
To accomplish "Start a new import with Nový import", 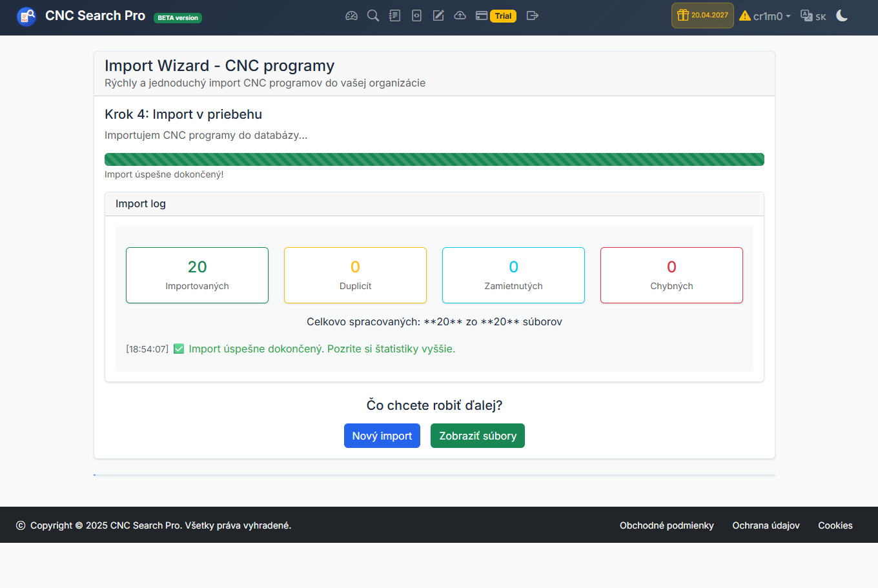I will (382, 436).
